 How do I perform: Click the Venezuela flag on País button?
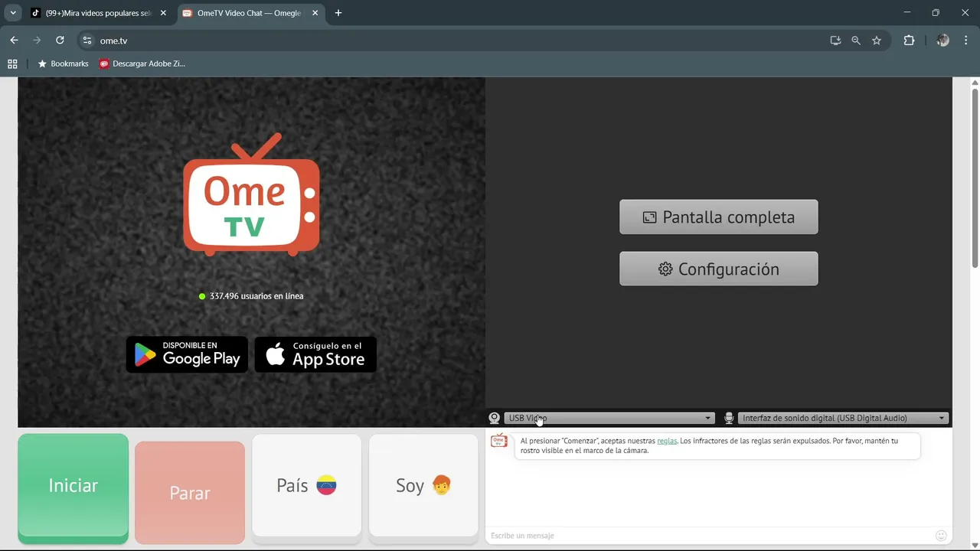point(327,485)
